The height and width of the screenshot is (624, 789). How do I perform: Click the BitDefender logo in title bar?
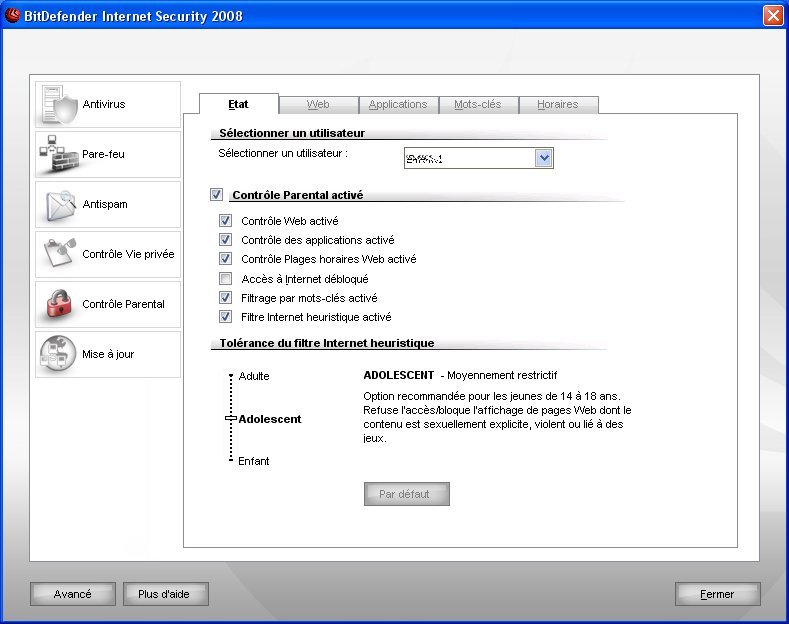12,15
